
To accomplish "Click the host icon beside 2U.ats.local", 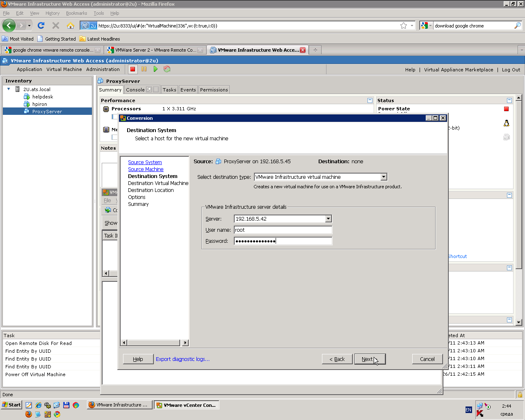I will click(x=17, y=89).
